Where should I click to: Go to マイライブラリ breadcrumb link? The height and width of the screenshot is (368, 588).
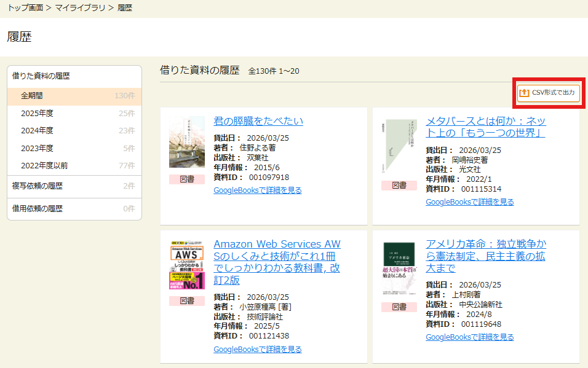coord(79,8)
